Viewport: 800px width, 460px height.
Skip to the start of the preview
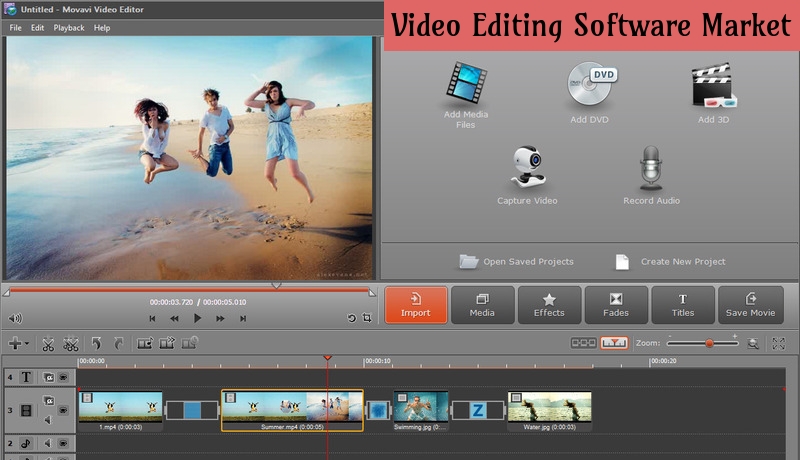152,318
